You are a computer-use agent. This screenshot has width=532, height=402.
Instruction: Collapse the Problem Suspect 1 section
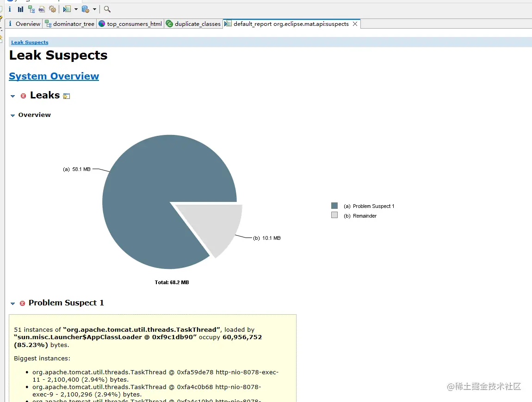click(13, 304)
